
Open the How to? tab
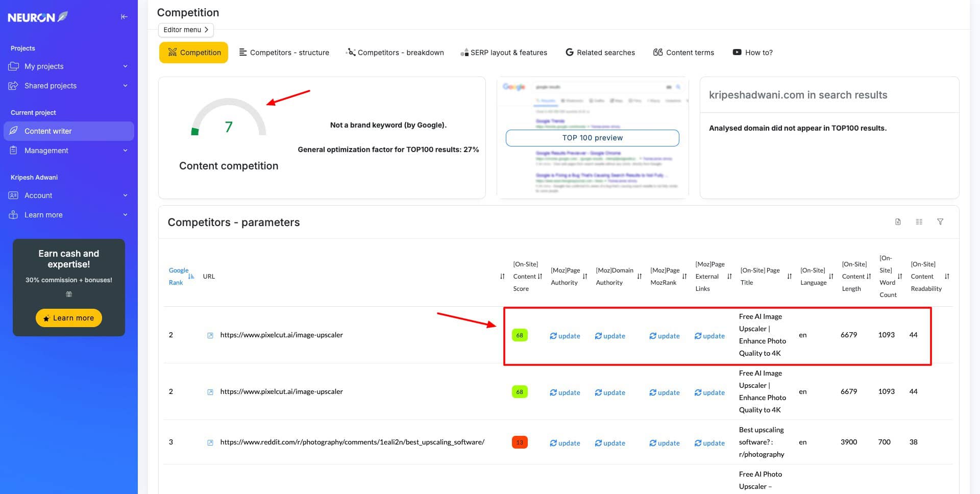pos(753,53)
